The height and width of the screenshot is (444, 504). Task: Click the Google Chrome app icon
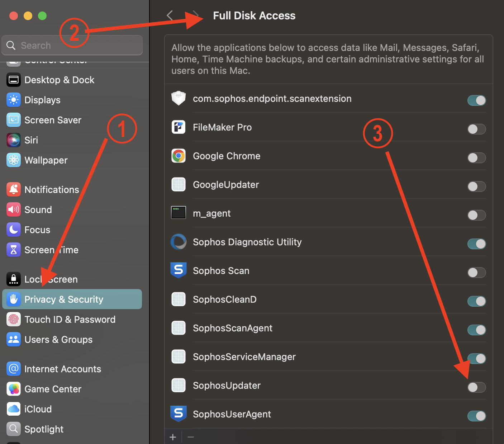pos(179,156)
